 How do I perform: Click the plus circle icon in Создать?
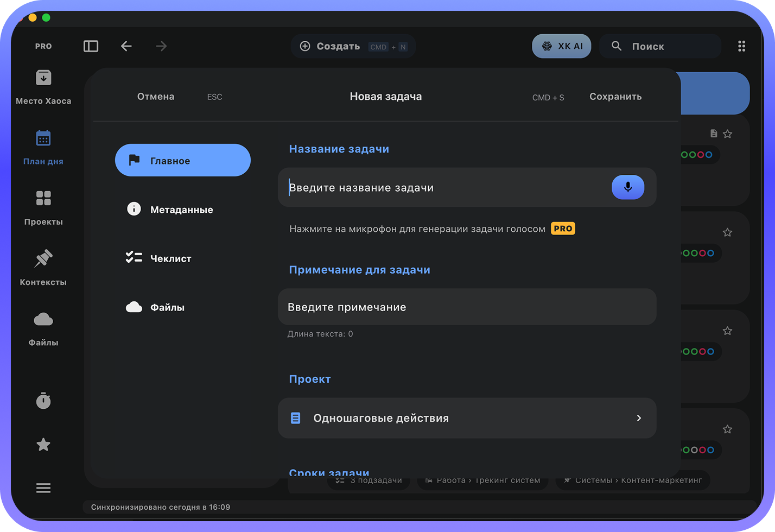[x=305, y=46]
